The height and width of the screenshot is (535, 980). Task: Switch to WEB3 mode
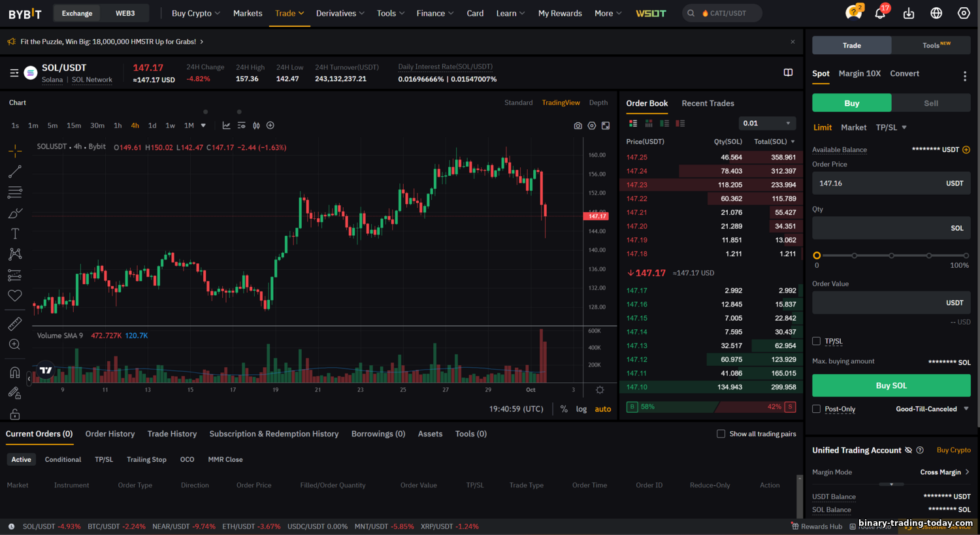125,13
